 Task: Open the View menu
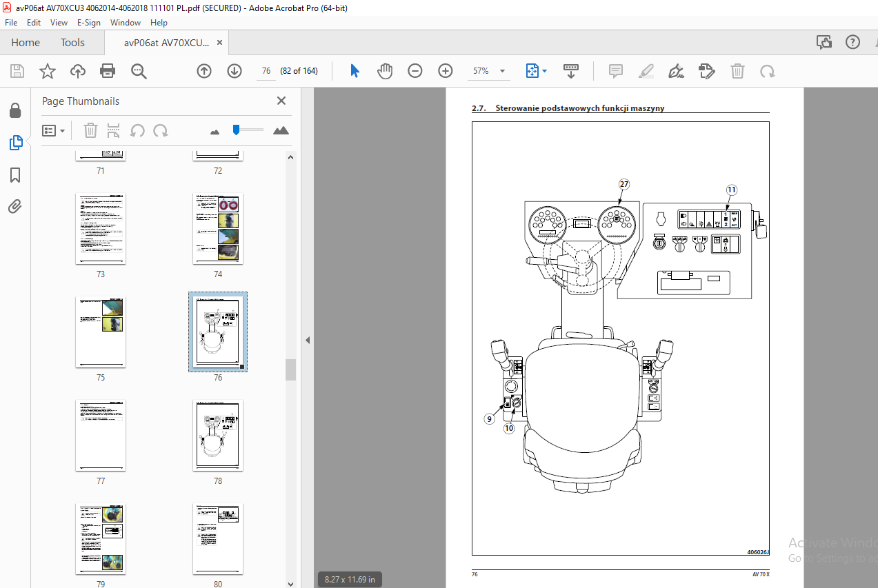click(x=59, y=23)
